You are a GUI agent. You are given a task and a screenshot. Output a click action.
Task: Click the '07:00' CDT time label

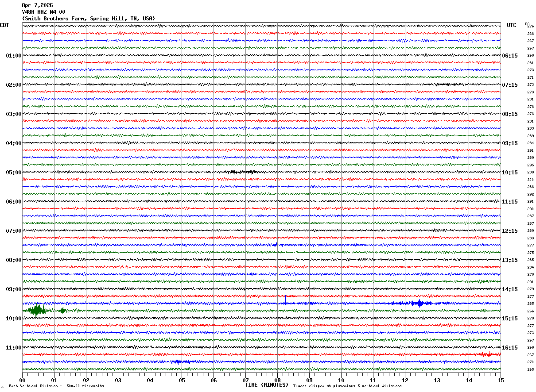(x=13, y=231)
